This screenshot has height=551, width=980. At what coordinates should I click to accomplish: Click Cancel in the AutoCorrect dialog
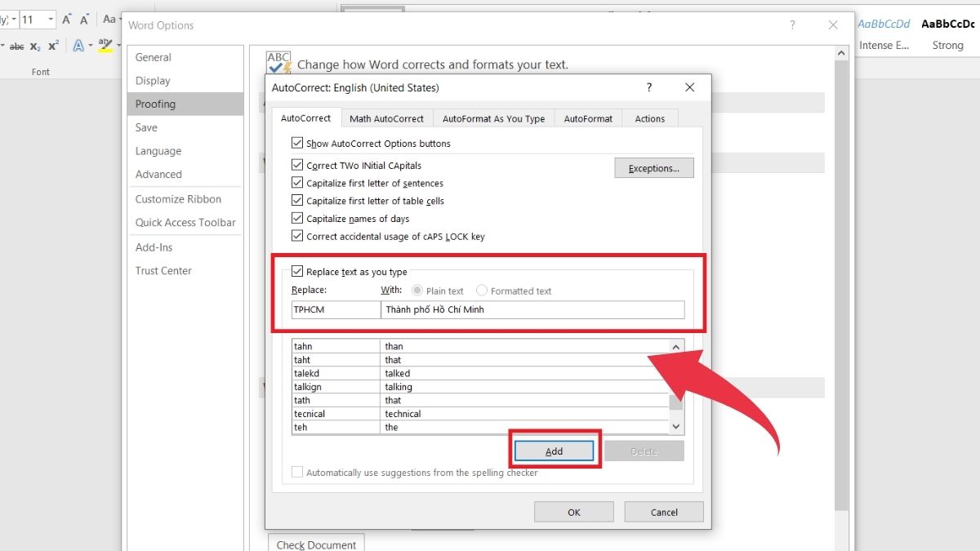tap(664, 512)
